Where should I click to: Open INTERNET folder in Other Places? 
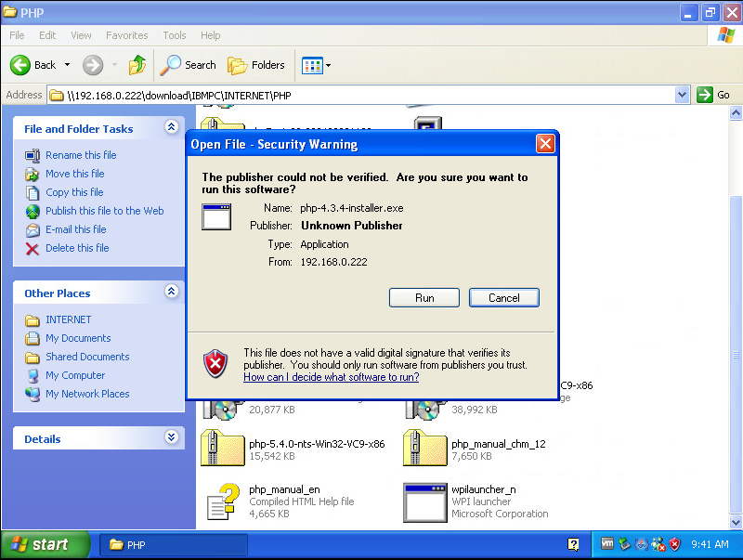click(68, 319)
